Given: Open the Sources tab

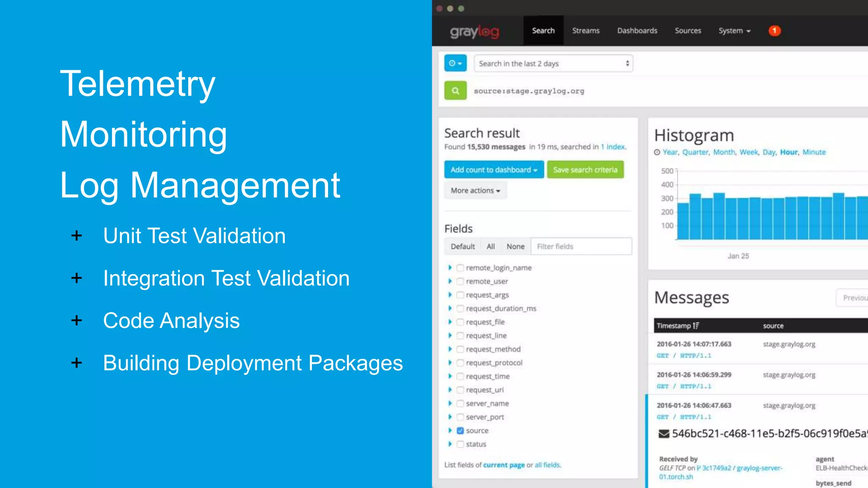Looking at the screenshot, I should click(x=688, y=30).
